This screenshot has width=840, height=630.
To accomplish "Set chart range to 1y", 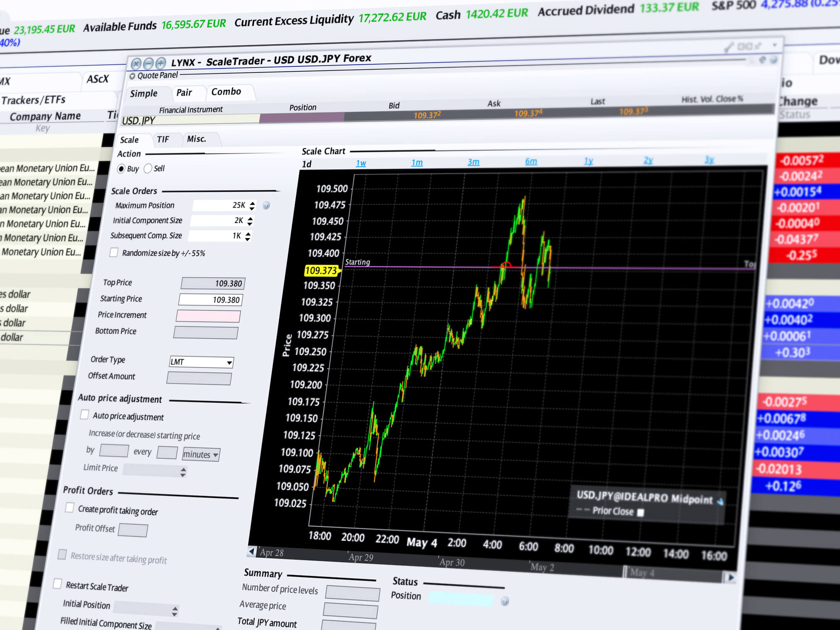I will pyautogui.click(x=589, y=161).
